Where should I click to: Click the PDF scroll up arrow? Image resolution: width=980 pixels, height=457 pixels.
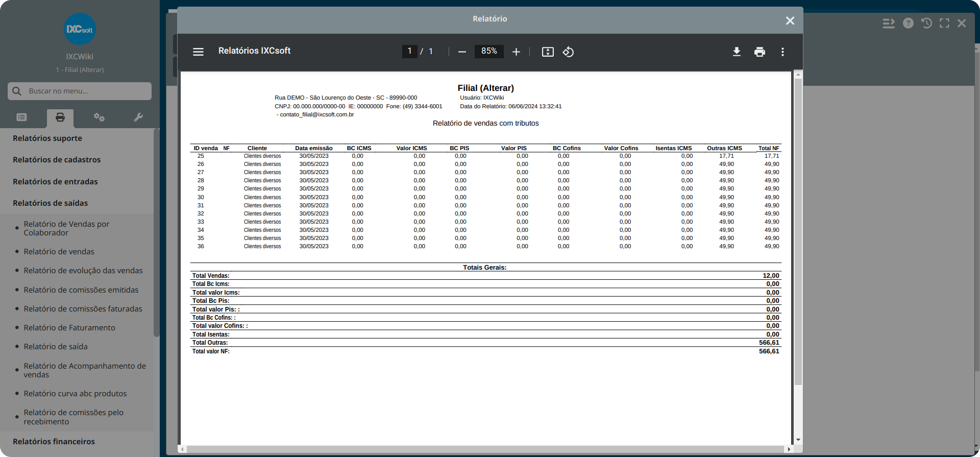798,75
